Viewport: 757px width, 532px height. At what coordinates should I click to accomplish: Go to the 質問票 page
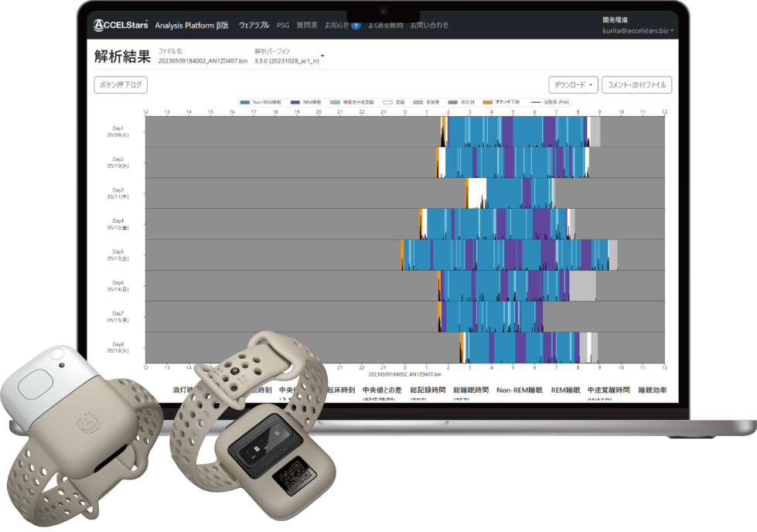click(307, 25)
